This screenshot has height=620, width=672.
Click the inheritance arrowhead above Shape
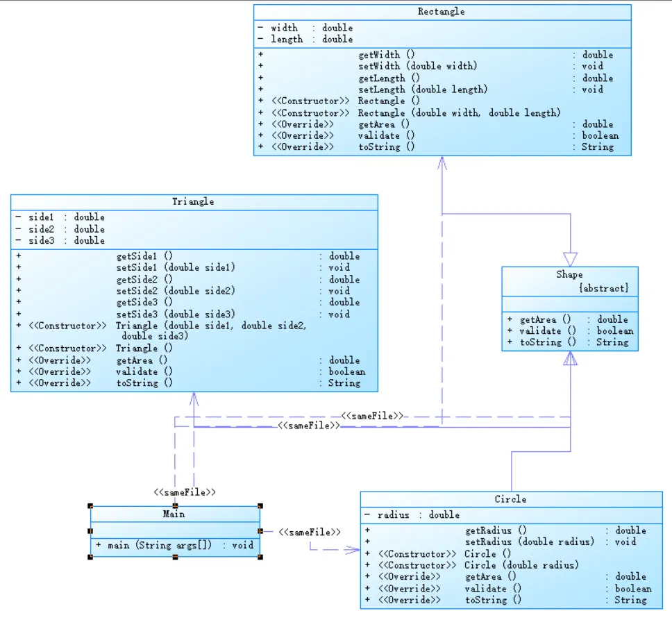(571, 259)
